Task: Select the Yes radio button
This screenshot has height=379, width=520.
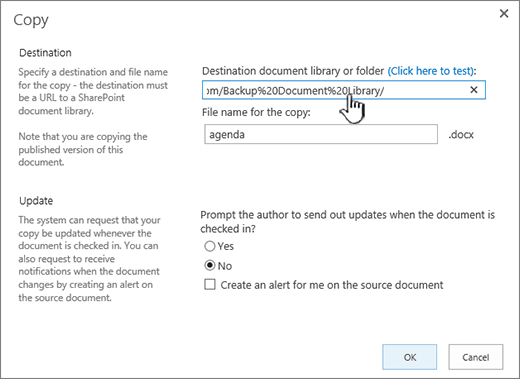Action: (x=210, y=246)
